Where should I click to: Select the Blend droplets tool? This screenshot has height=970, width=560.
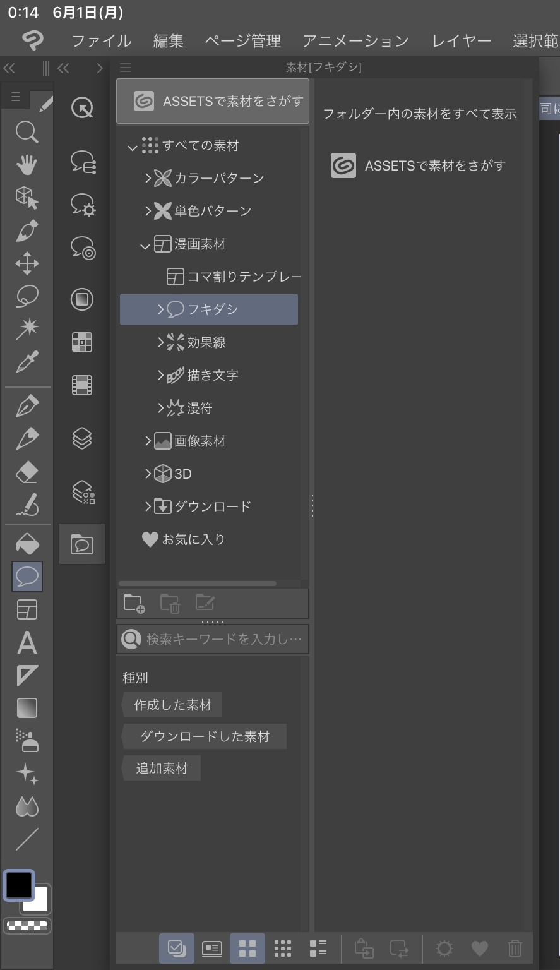click(27, 806)
